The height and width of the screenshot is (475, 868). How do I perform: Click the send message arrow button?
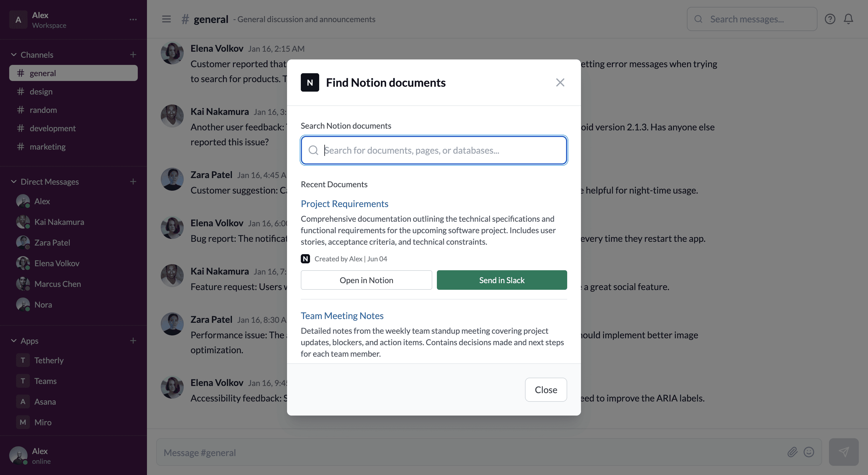point(844,452)
